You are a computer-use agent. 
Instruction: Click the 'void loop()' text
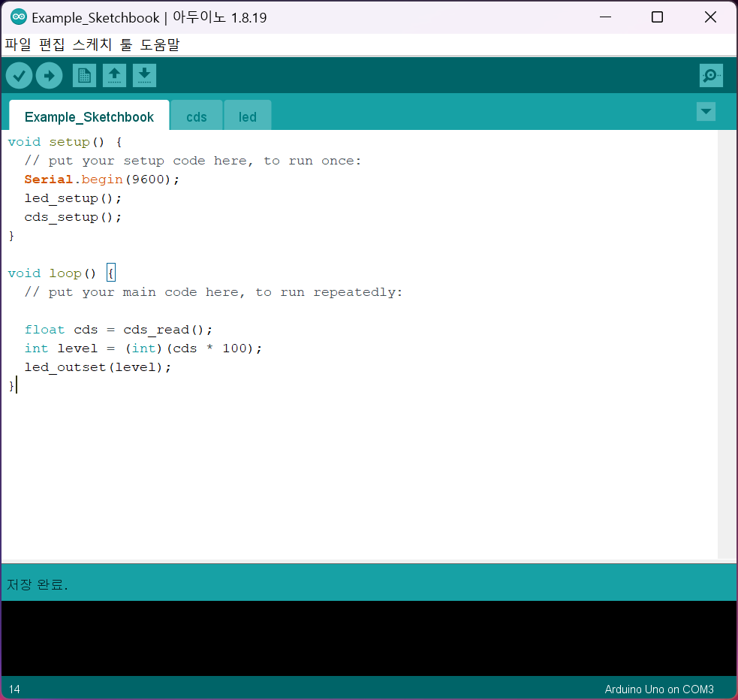52,273
